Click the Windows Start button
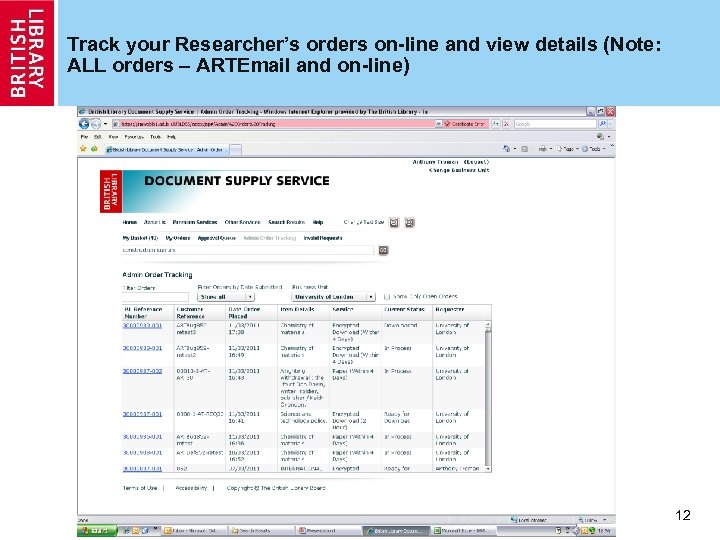The height and width of the screenshot is (540, 720). click(x=97, y=531)
